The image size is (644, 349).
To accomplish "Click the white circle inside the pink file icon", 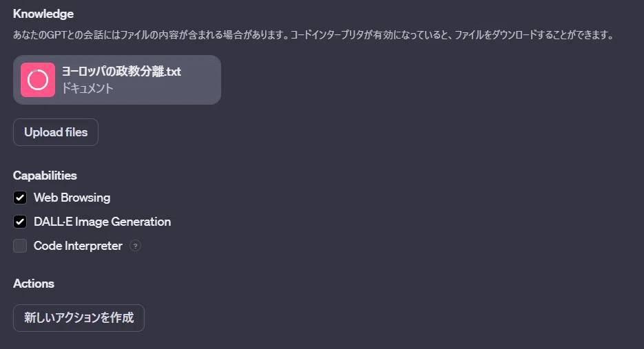I will click(38, 80).
